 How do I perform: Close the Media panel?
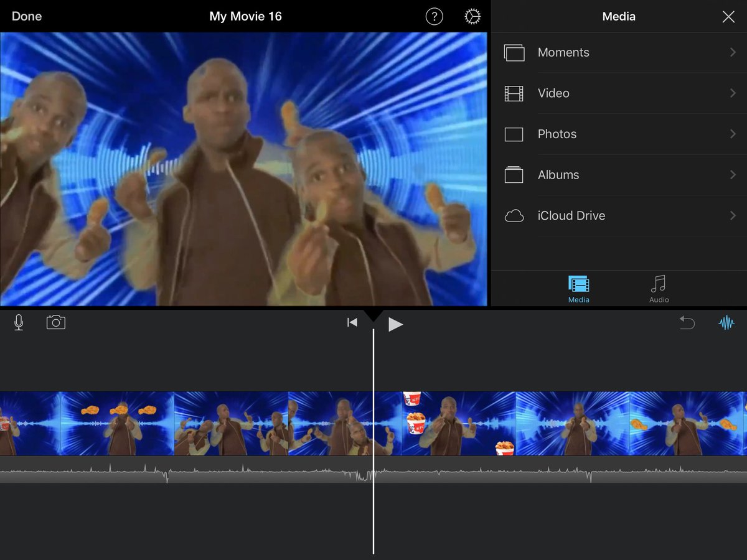[728, 17]
